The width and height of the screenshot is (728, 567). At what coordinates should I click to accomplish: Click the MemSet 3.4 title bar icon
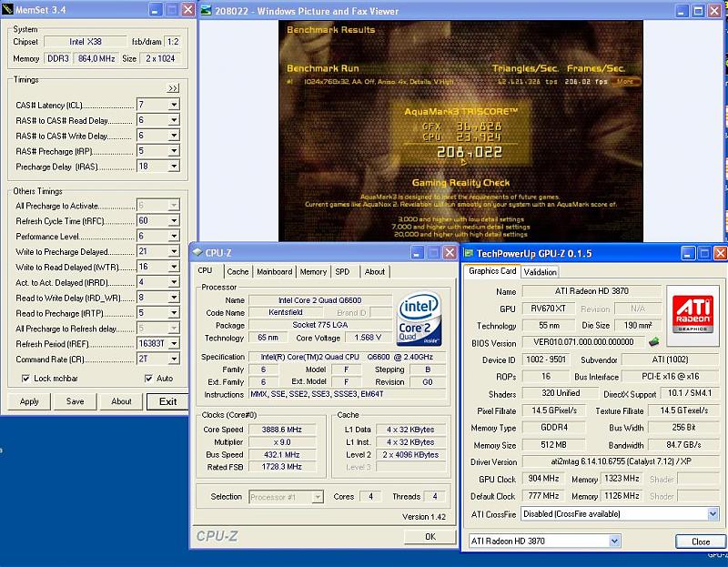[7, 9]
